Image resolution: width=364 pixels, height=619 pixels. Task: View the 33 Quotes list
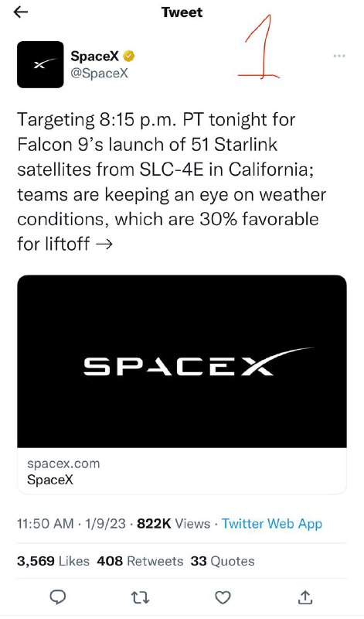(223, 561)
